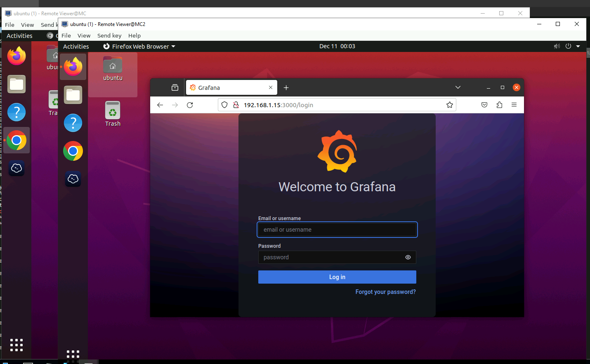590x364 pixels.
Task: Click the shield tracking protection icon
Action: (224, 105)
